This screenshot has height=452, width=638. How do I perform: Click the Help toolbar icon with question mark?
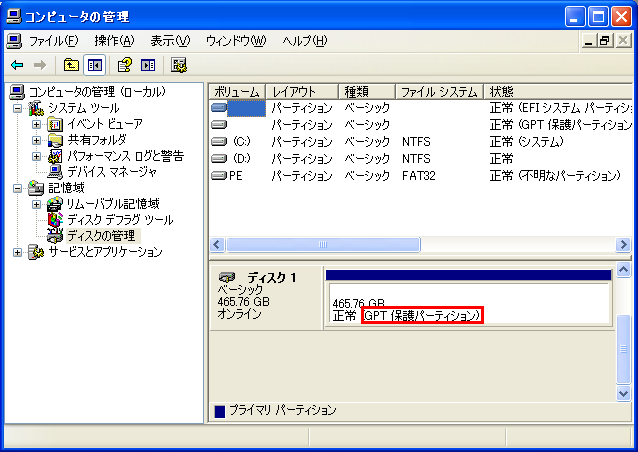[125, 65]
